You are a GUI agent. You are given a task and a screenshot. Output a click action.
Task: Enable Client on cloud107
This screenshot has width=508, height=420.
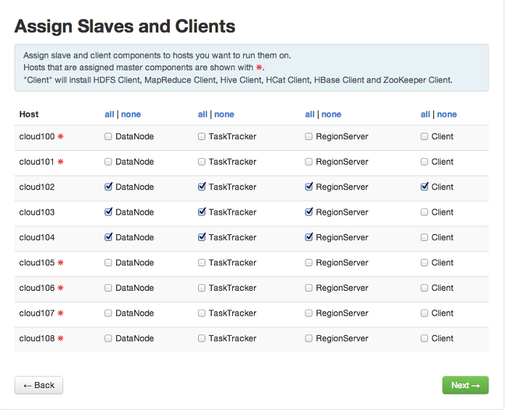click(425, 313)
